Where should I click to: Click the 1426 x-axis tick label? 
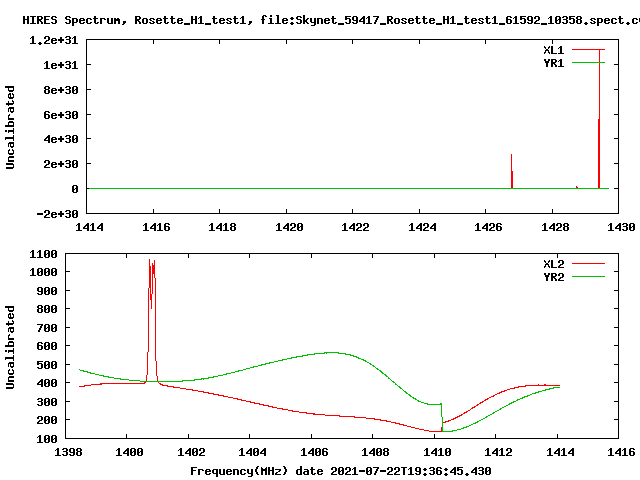pyautogui.click(x=488, y=227)
